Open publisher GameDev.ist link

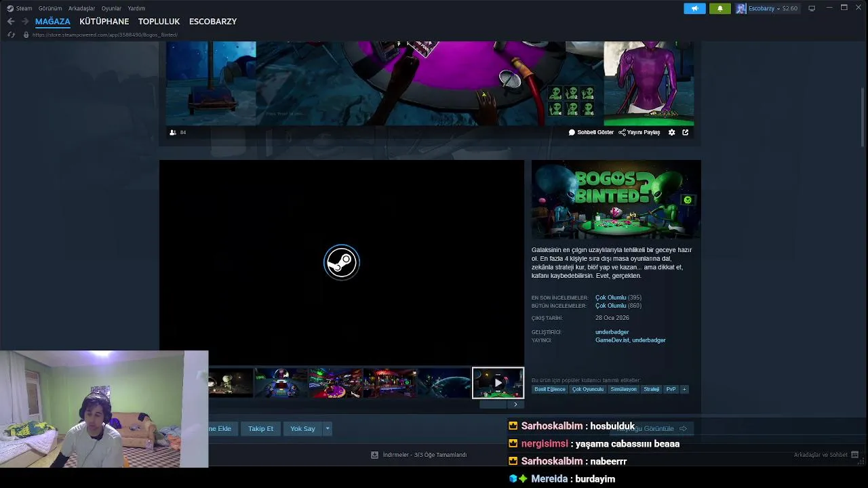click(612, 340)
